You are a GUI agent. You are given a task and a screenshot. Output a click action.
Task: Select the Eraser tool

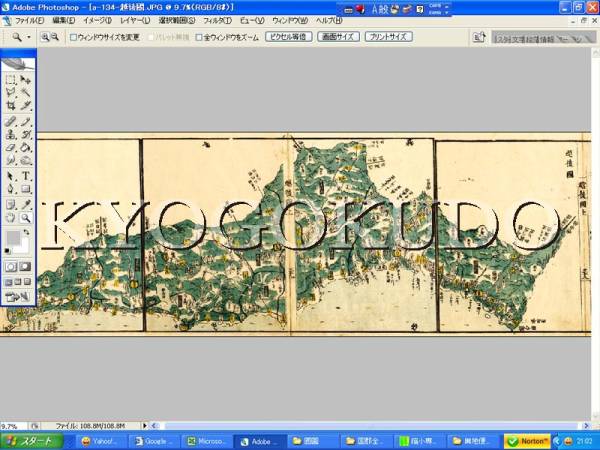[11, 147]
